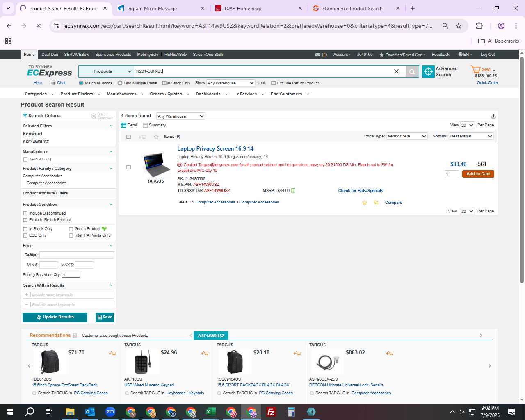Check ESD Only filter

pos(25,235)
